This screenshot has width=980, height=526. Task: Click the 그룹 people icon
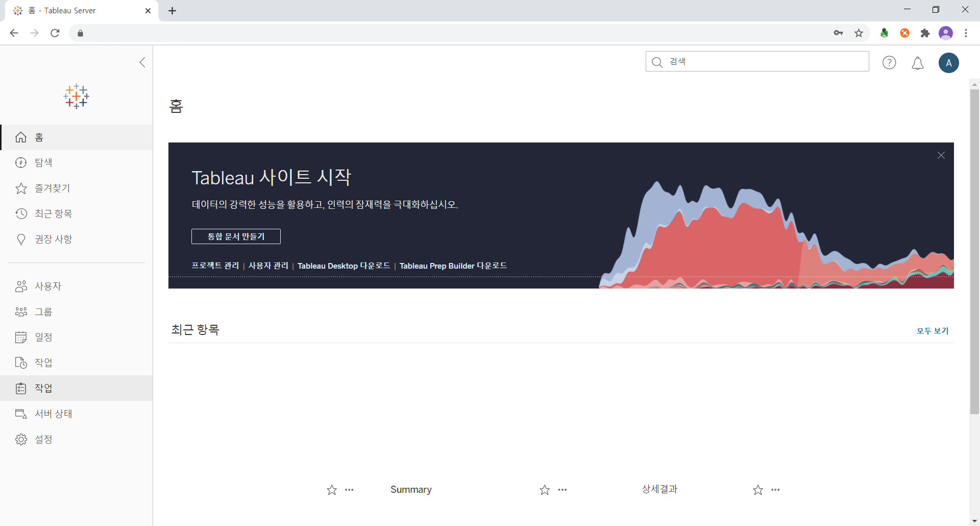coord(21,312)
